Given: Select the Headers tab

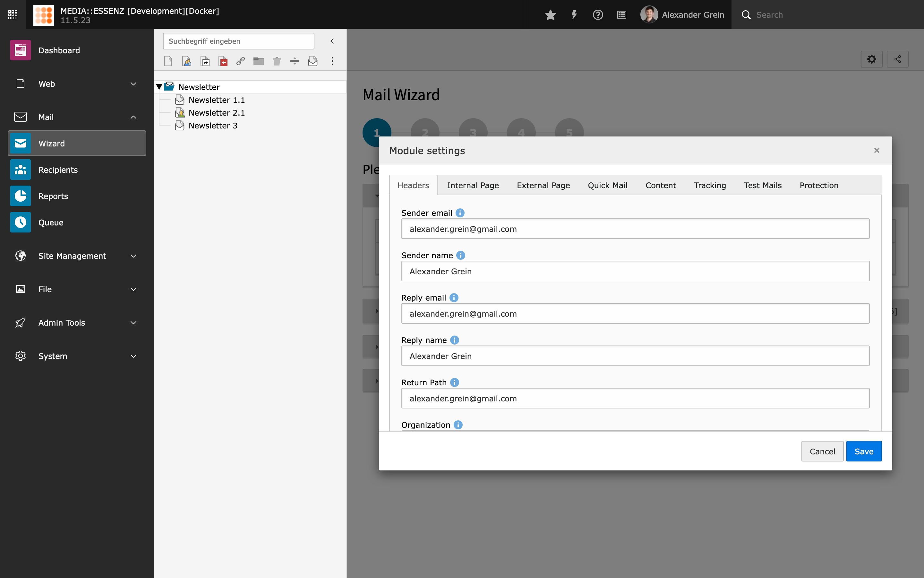Looking at the screenshot, I should (x=413, y=185).
